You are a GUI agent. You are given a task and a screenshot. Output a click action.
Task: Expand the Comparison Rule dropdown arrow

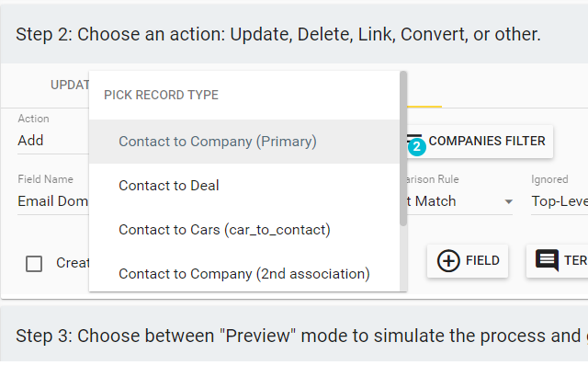508,202
